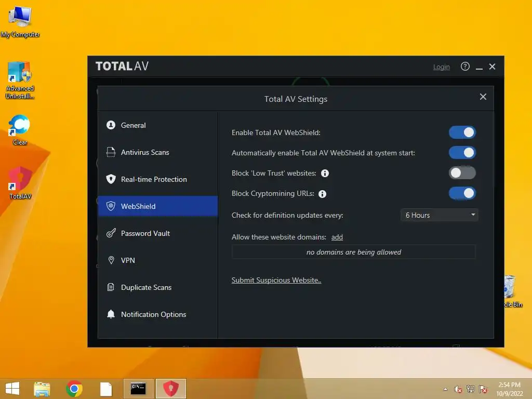Click the Notification Options bell icon
This screenshot has height=399, width=532.
click(x=111, y=314)
